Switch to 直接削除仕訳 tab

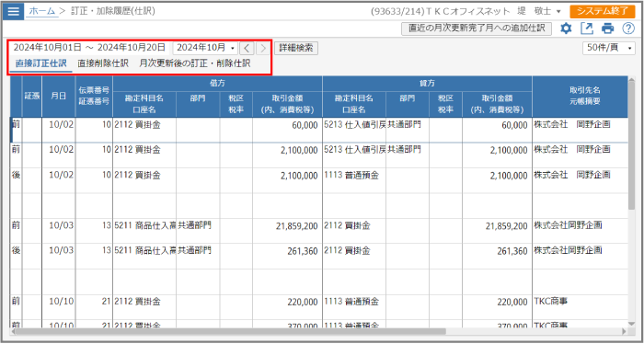coord(103,63)
